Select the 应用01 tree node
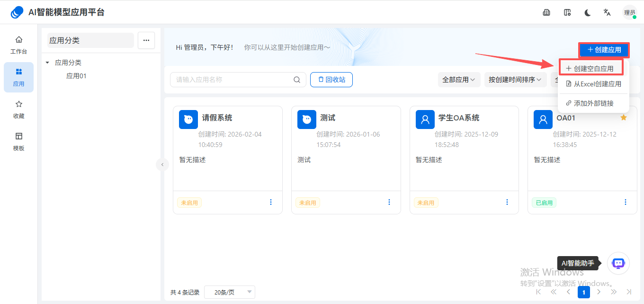 77,76
